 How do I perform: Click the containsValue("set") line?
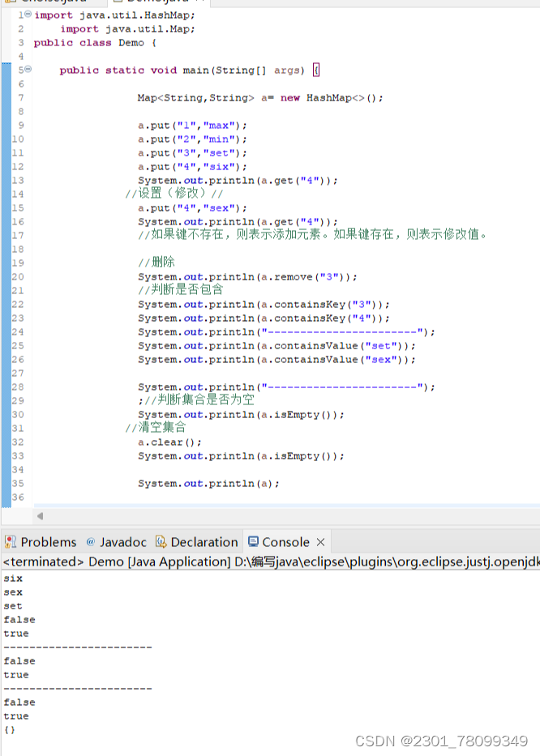(276, 346)
